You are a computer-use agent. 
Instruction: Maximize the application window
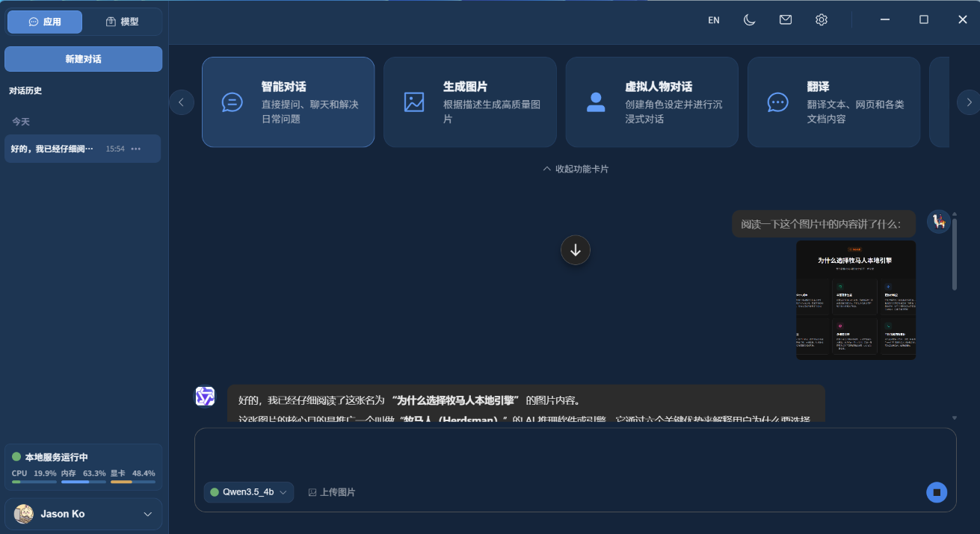[924, 20]
